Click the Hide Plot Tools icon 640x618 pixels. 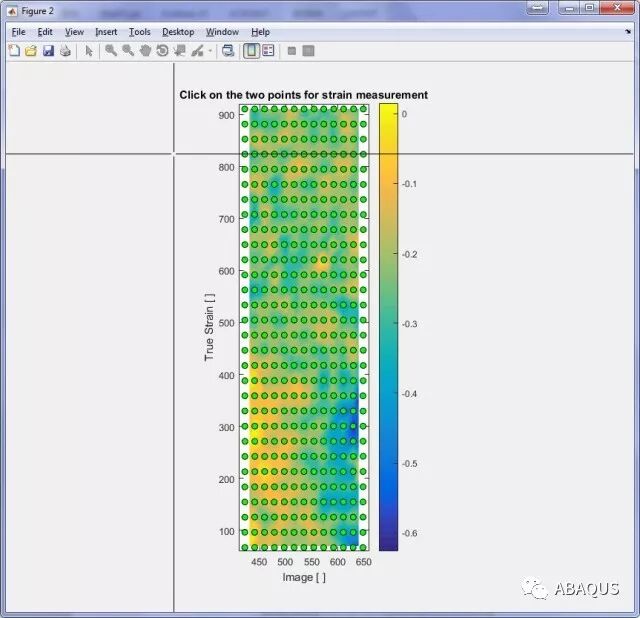click(x=291, y=51)
